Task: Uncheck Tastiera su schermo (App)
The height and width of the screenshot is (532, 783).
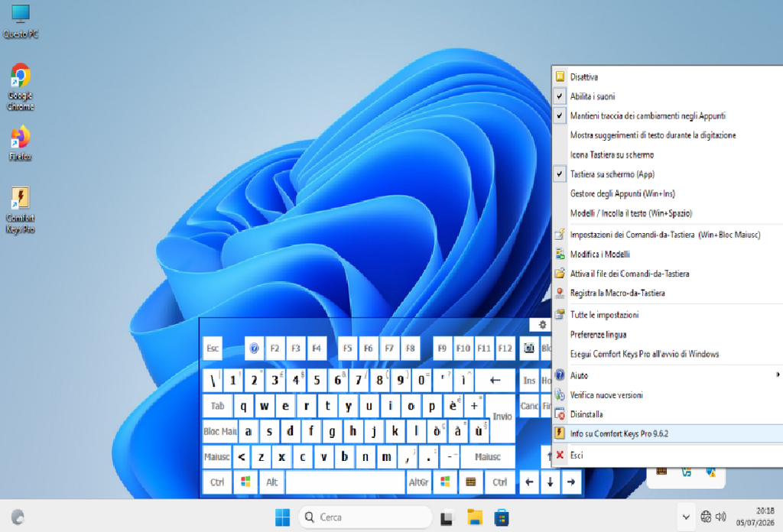Action: [x=668, y=174]
